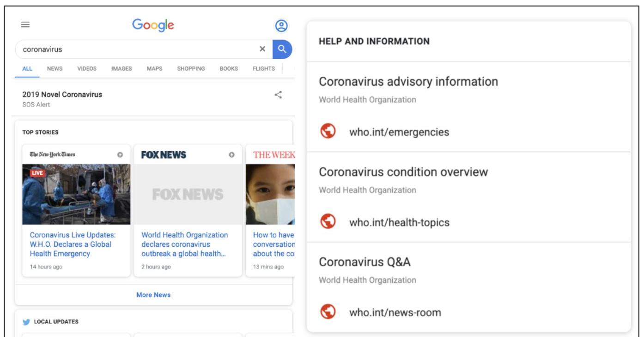The width and height of the screenshot is (644, 337).
Task: Click the masked child photo thumbnail
Action: tap(270, 194)
